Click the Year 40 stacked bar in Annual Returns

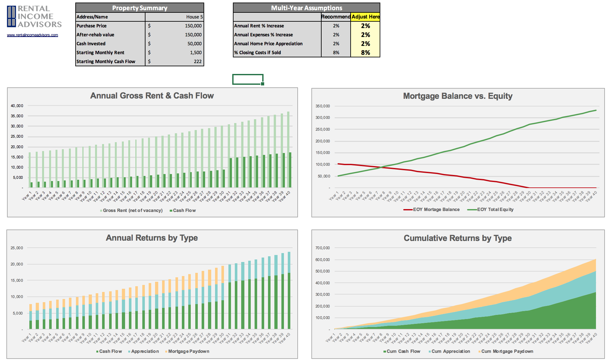(289, 290)
